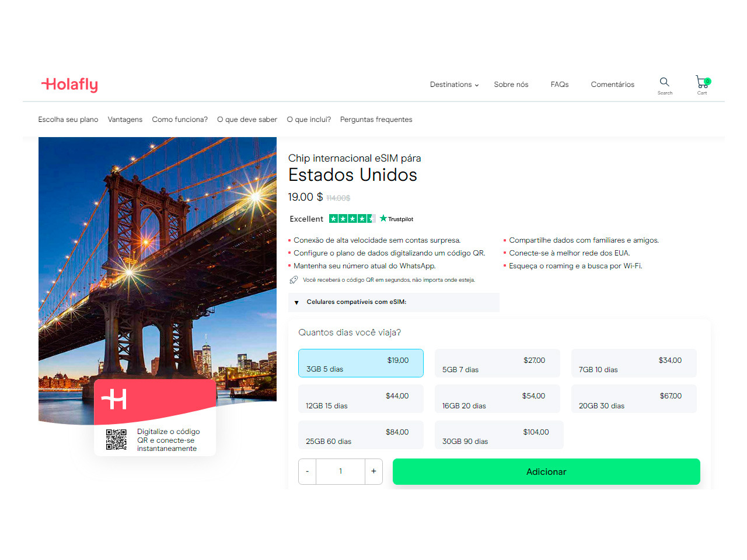Go to Como funciona? section

(x=180, y=120)
